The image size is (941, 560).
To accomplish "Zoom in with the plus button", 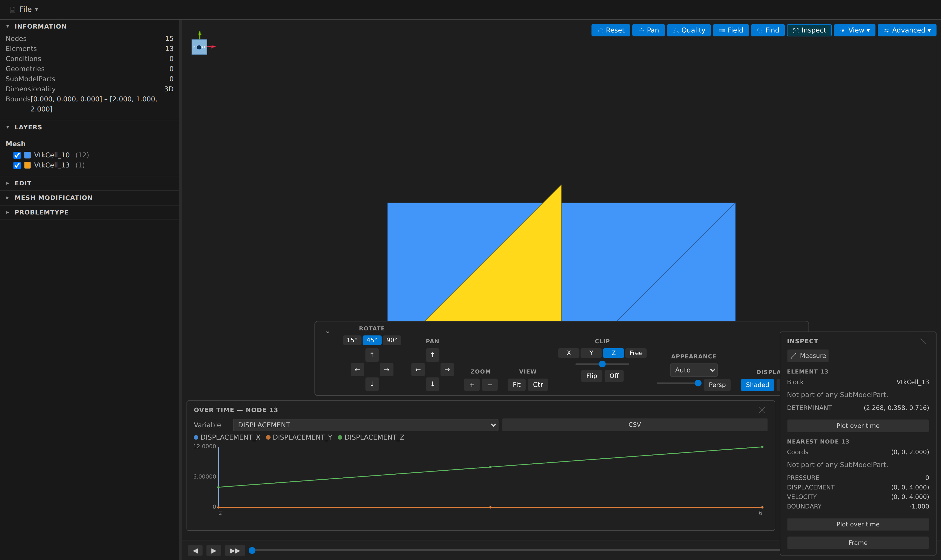I will pyautogui.click(x=472, y=384).
